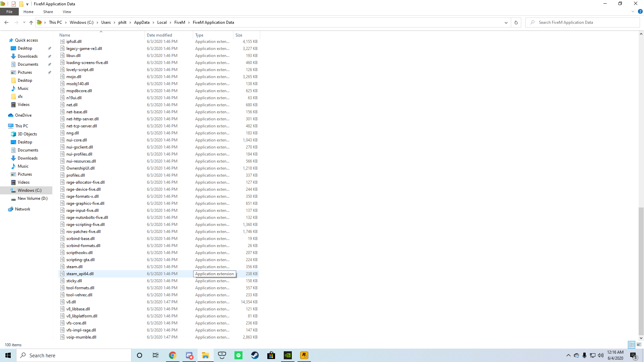Navigate to the AppData breadcrumb link
644x362 pixels.
[142, 22]
